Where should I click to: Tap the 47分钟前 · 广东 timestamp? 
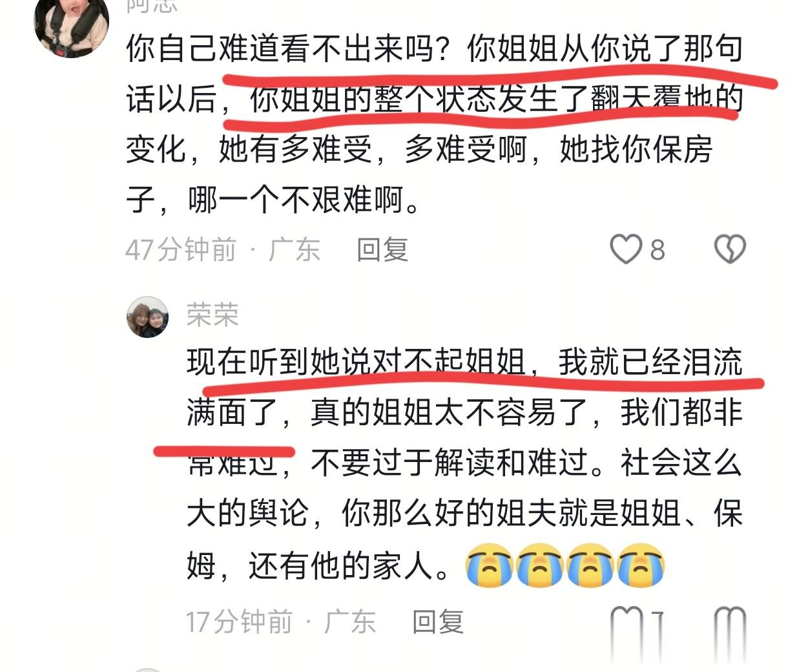coord(223,249)
